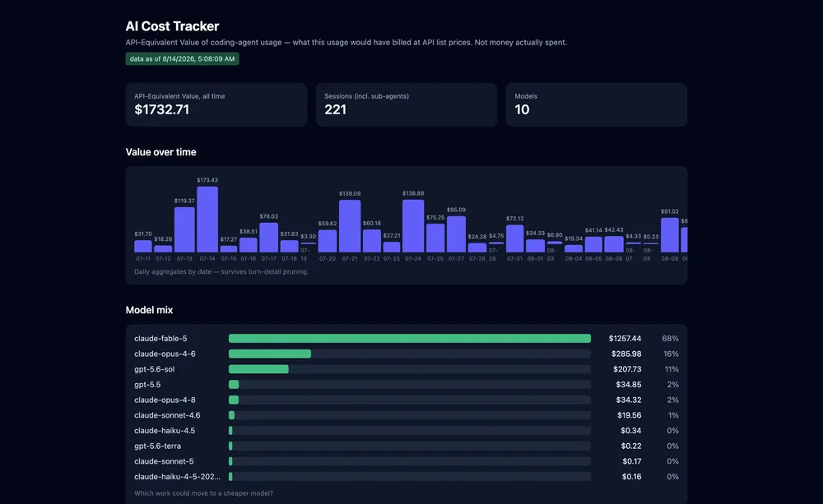The image size is (823, 504).
Task: Click the $24.28 value label
Action: (477, 237)
